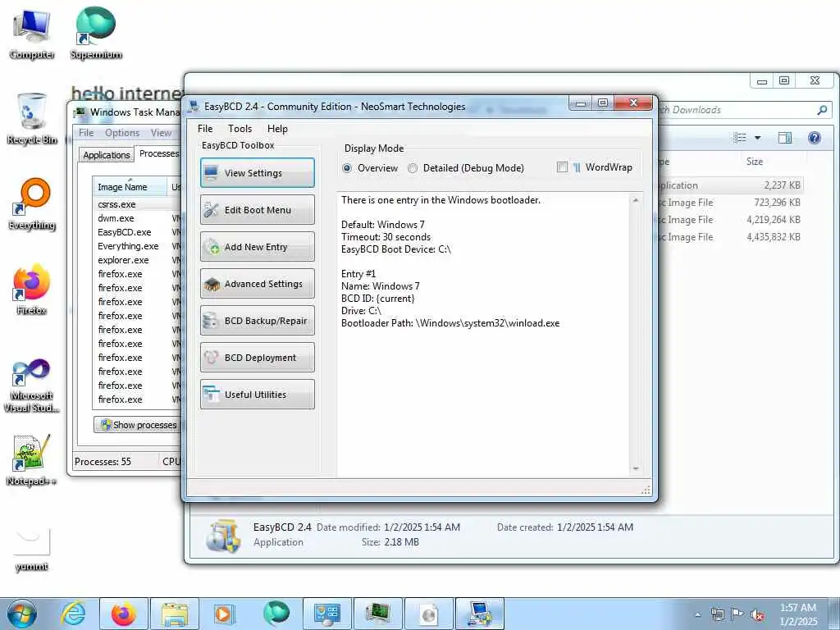This screenshot has height=630, width=840.
Task: Open Explorer help icon
Action: 815,138
